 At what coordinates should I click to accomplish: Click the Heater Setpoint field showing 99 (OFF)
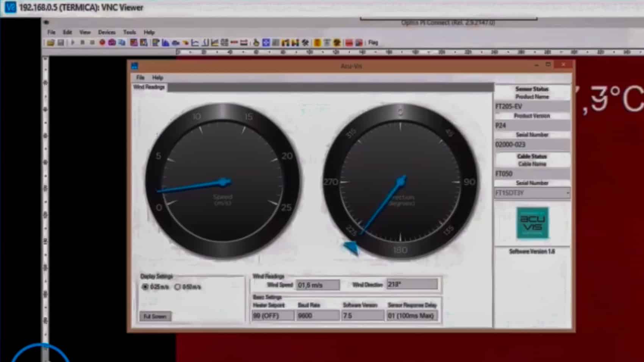tap(273, 315)
